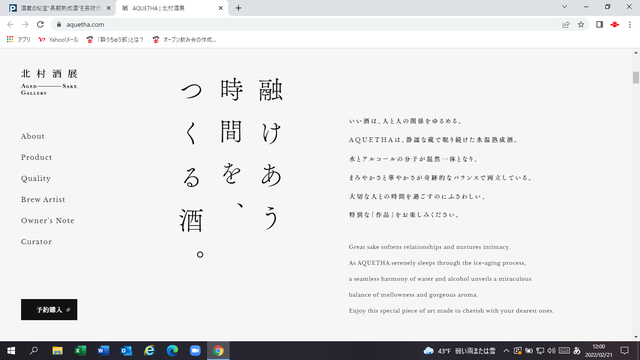
Task: Open the red browser extension icon
Action: point(615,24)
